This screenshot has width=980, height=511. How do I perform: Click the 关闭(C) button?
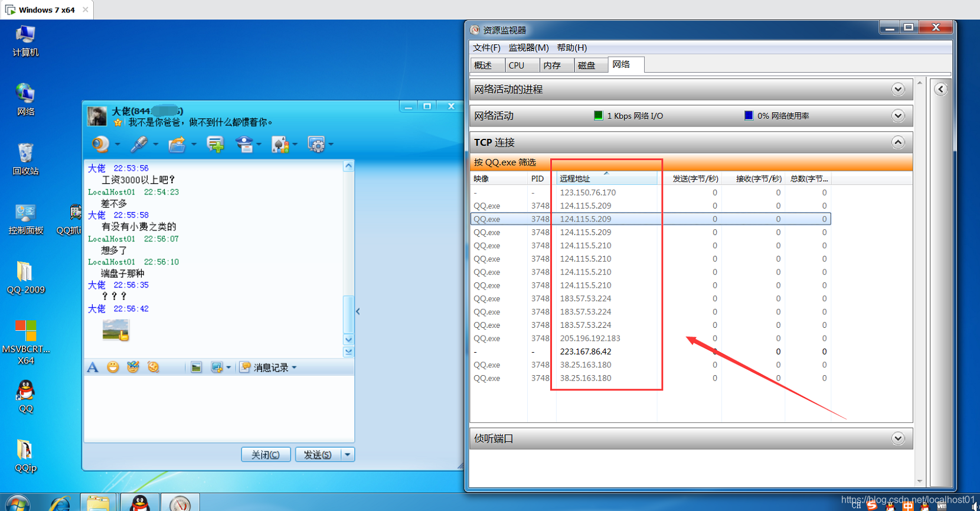click(x=266, y=454)
